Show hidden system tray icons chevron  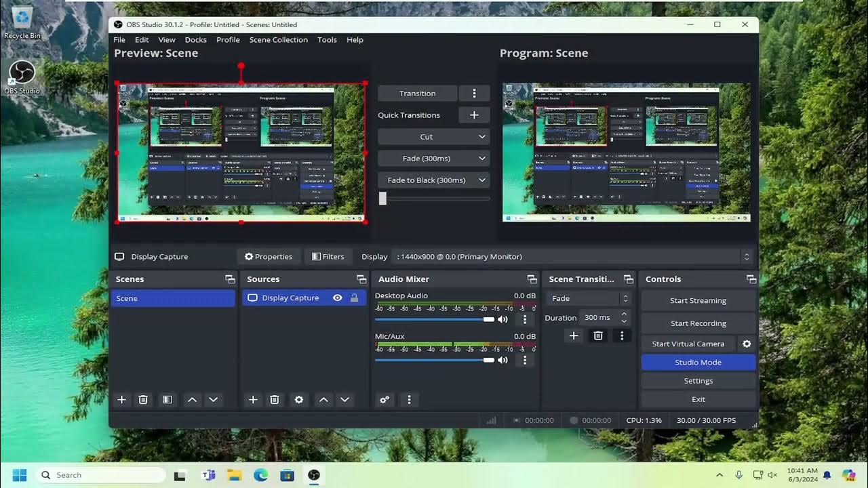pos(719,475)
